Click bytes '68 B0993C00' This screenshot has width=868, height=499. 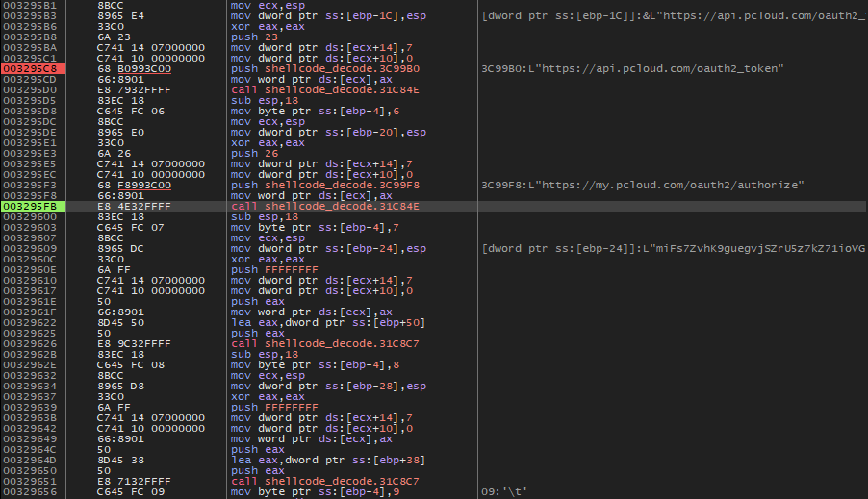(x=134, y=68)
